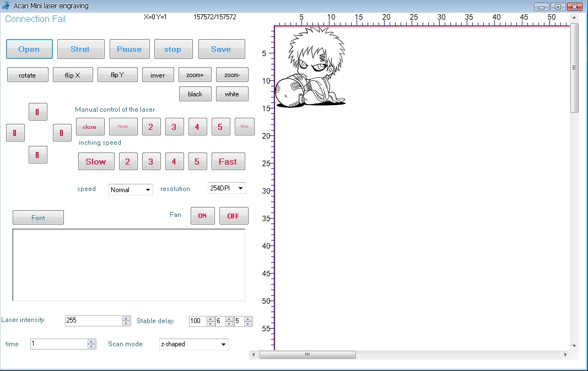Set manual laser power level 5

tap(221, 127)
